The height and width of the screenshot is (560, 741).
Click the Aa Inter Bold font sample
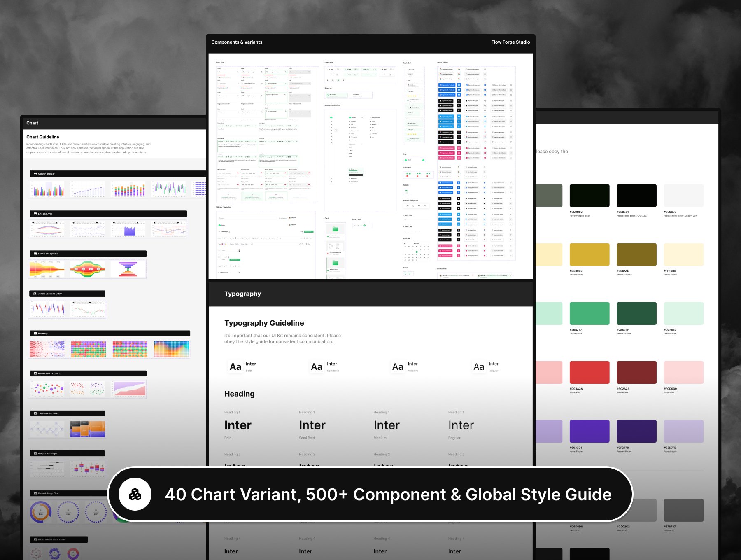[243, 367]
